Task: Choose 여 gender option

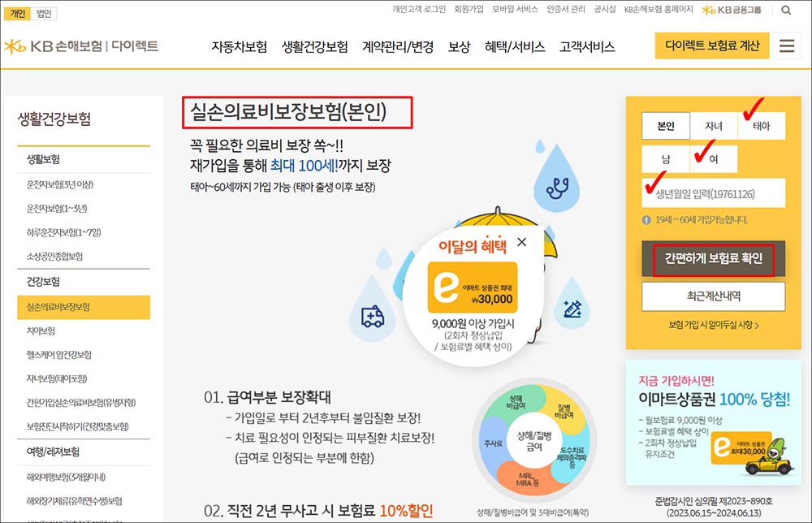Action: tap(714, 159)
